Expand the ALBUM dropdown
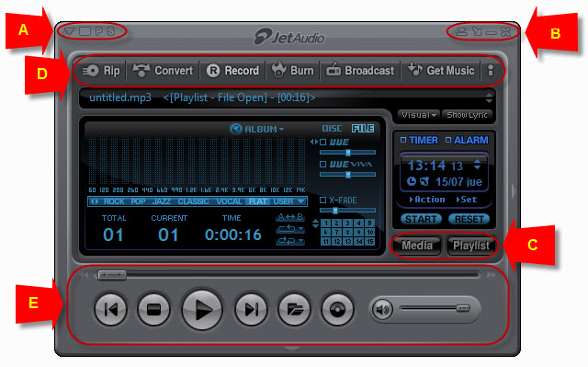This screenshot has height=367, width=588. coord(257,129)
